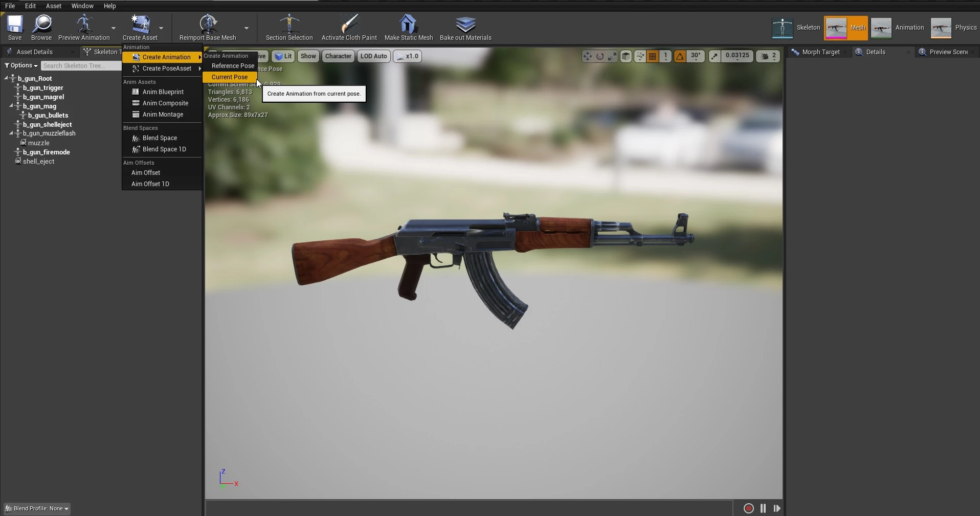Open the Asset menu

tap(53, 6)
